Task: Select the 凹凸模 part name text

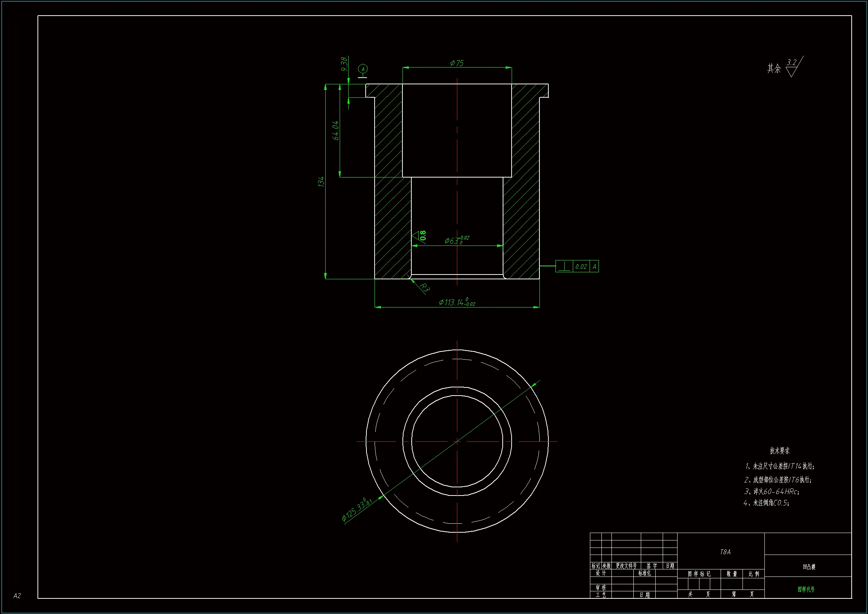Action: coord(809,567)
